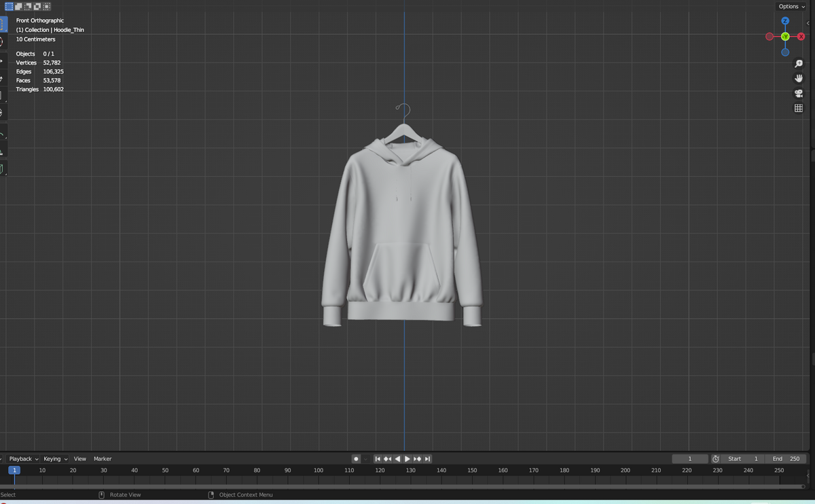Open the timeline View menu
Image resolution: width=815 pixels, height=504 pixels.
(80, 459)
